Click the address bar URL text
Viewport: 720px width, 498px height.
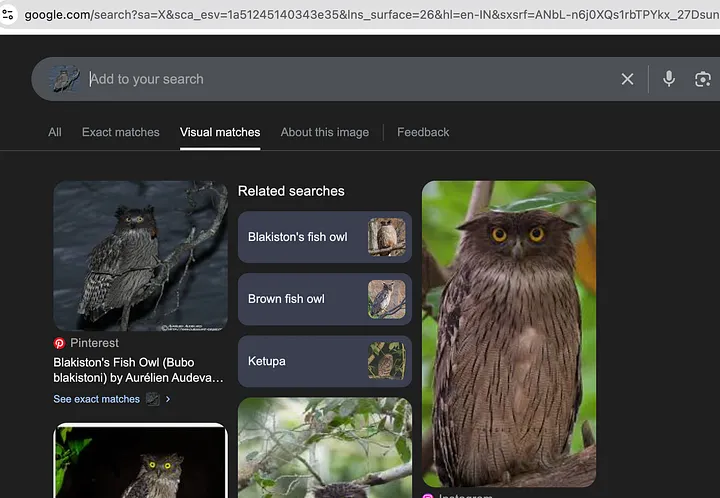pyautogui.click(x=372, y=15)
